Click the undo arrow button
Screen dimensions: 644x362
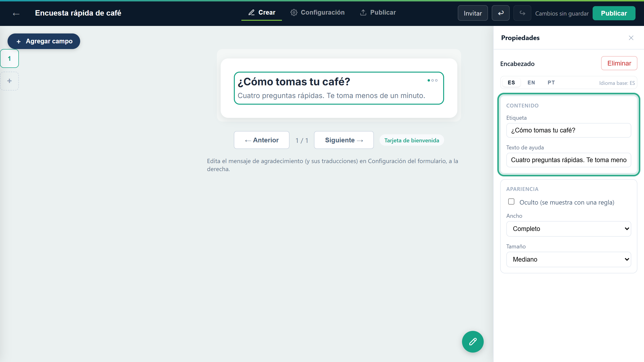(x=500, y=13)
